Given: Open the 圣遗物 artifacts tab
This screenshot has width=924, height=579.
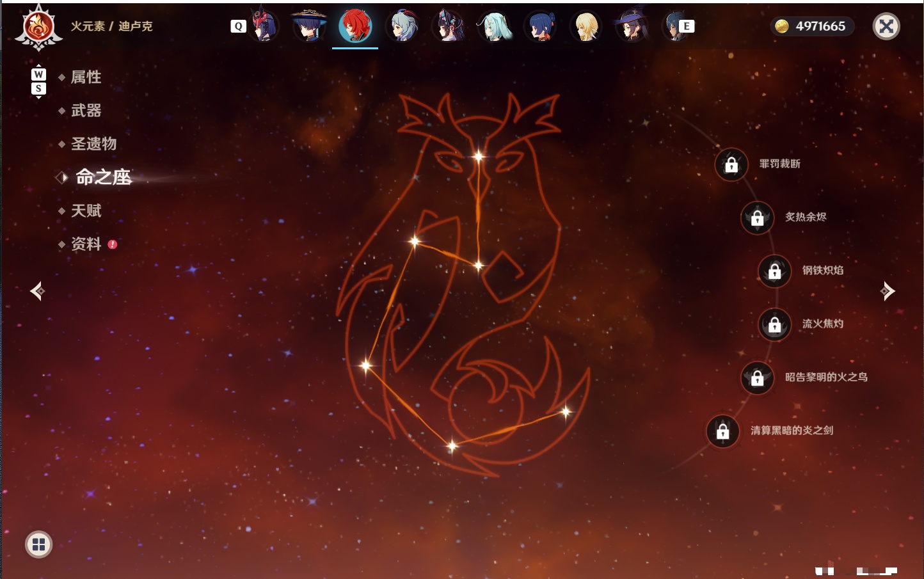Looking at the screenshot, I should [93, 143].
